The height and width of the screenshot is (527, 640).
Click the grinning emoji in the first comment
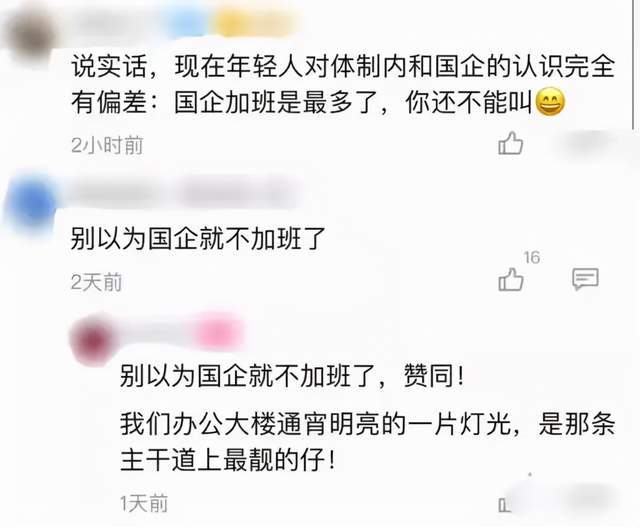tap(550, 102)
